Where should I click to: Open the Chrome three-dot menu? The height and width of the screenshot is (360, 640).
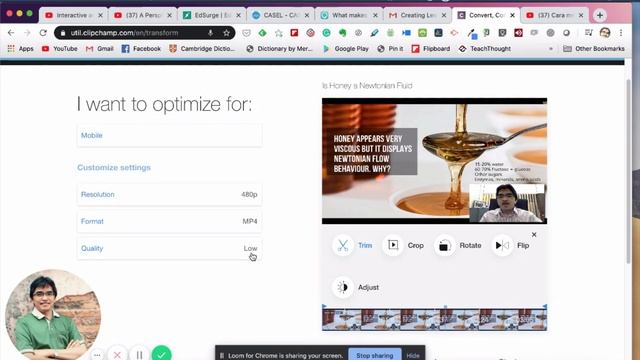pyautogui.click(x=621, y=33)
